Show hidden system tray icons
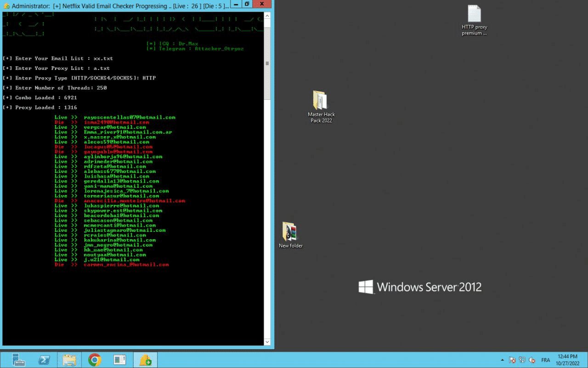This screenshot has width=588, height=368. 501,360
